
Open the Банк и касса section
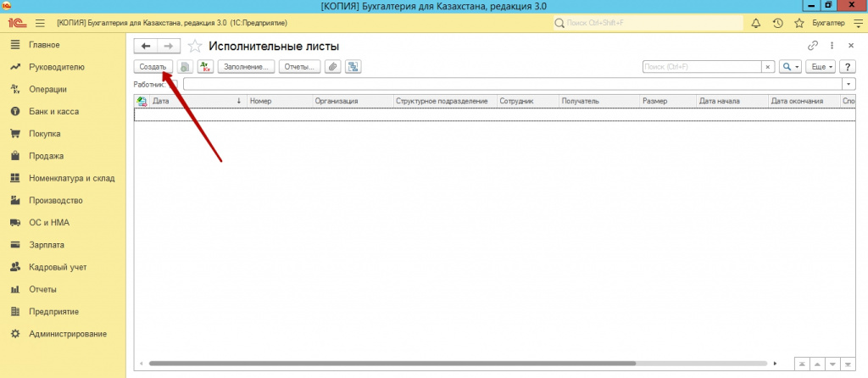(53, 112)
